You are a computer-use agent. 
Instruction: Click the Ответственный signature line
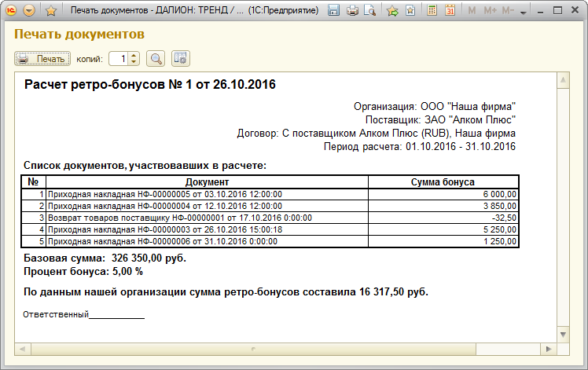83,314
